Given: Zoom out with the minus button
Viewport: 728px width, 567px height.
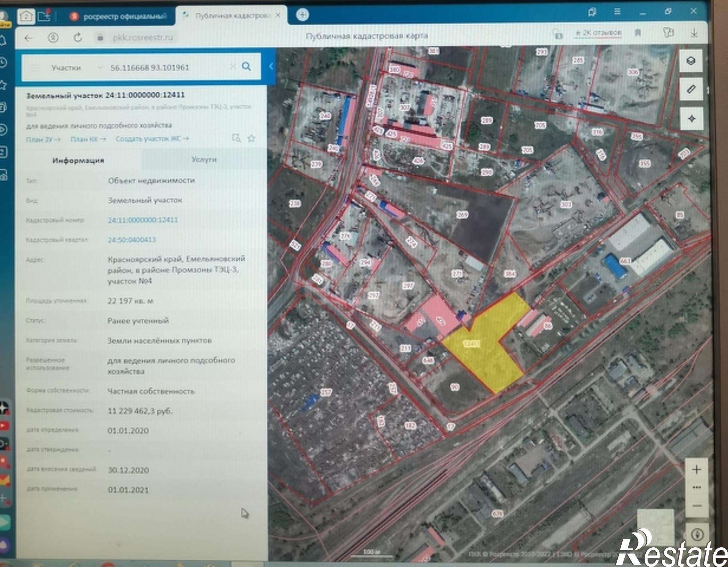Looking at the screenshot, I should coord(697,506).
